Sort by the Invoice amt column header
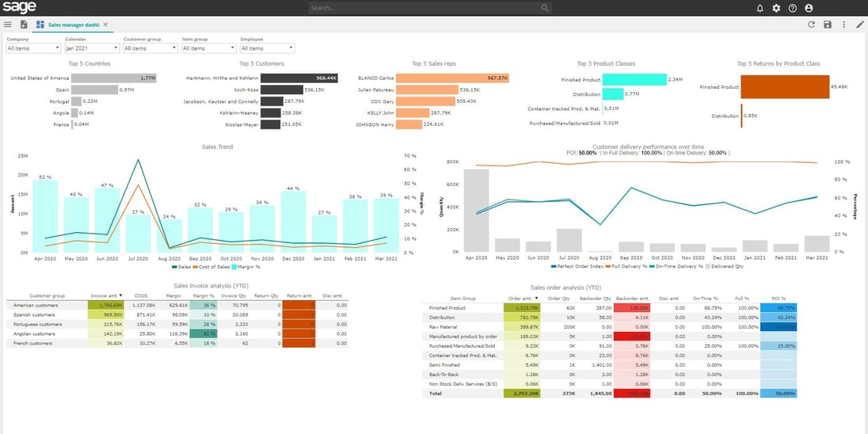This screenshot has width=868, height=434. coord(104,295)
